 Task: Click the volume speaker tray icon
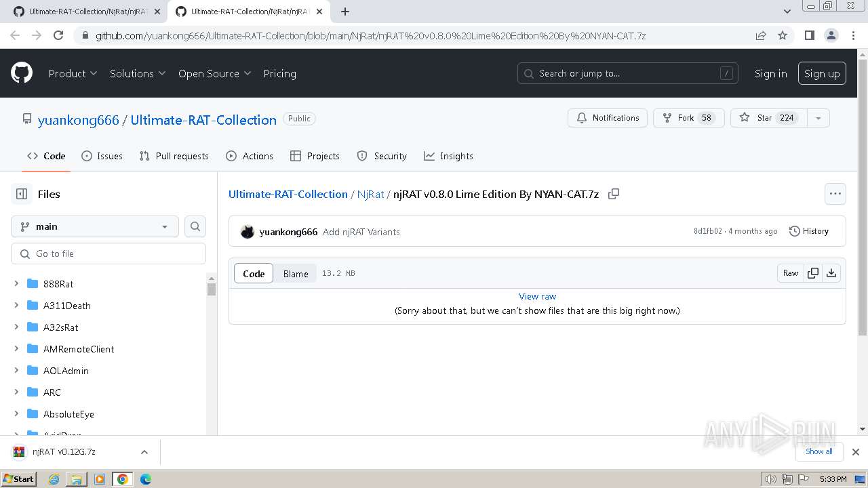tap(770, 479)
